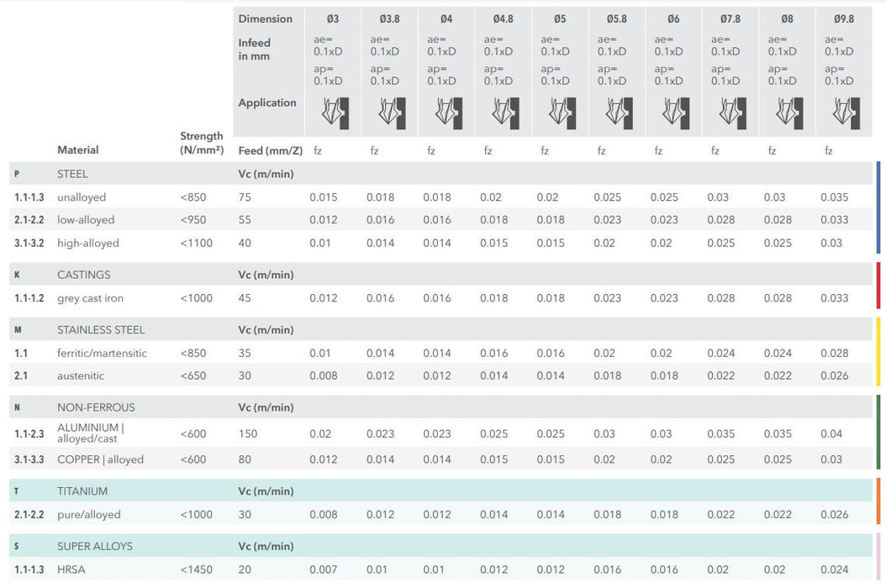This screenshot has height=588, width=886.
Task: Click the Vc value 80 for copper
Action: point(245,459)
